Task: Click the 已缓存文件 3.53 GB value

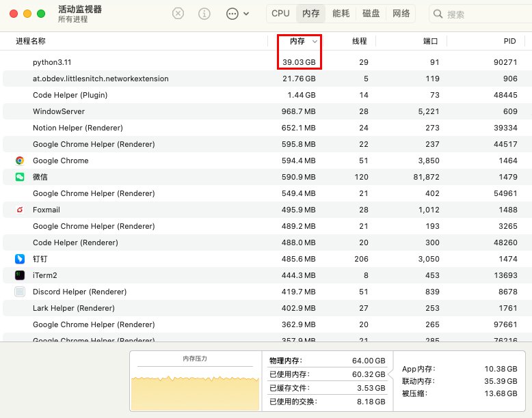Action: 371,388
